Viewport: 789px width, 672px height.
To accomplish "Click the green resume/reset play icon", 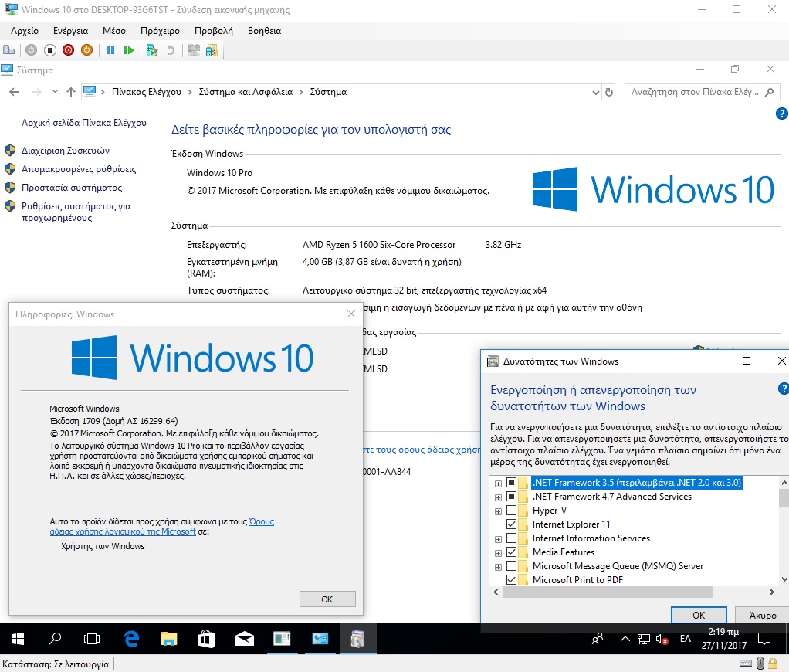I will click(x=129, y=50).
